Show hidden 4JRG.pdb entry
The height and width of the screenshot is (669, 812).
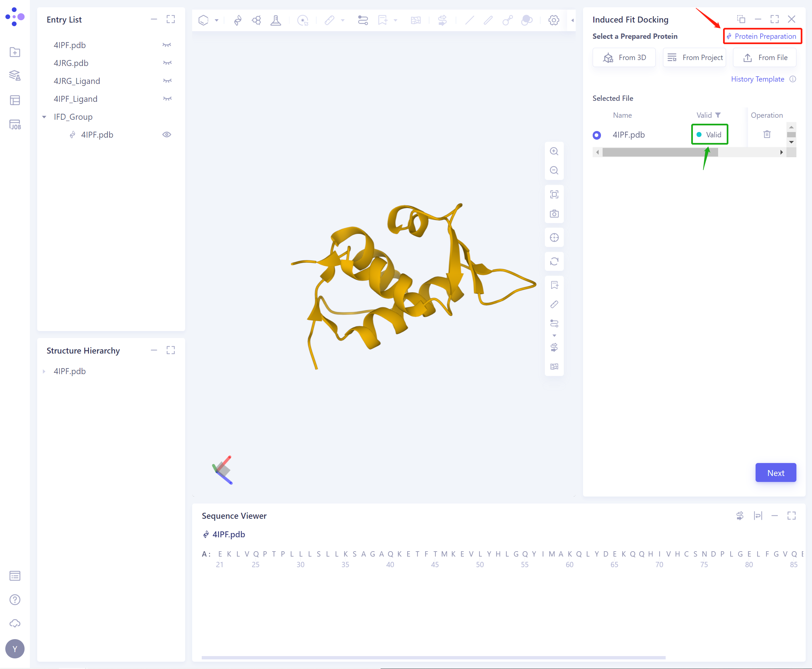pyautogui.click(x=167, y=63)
